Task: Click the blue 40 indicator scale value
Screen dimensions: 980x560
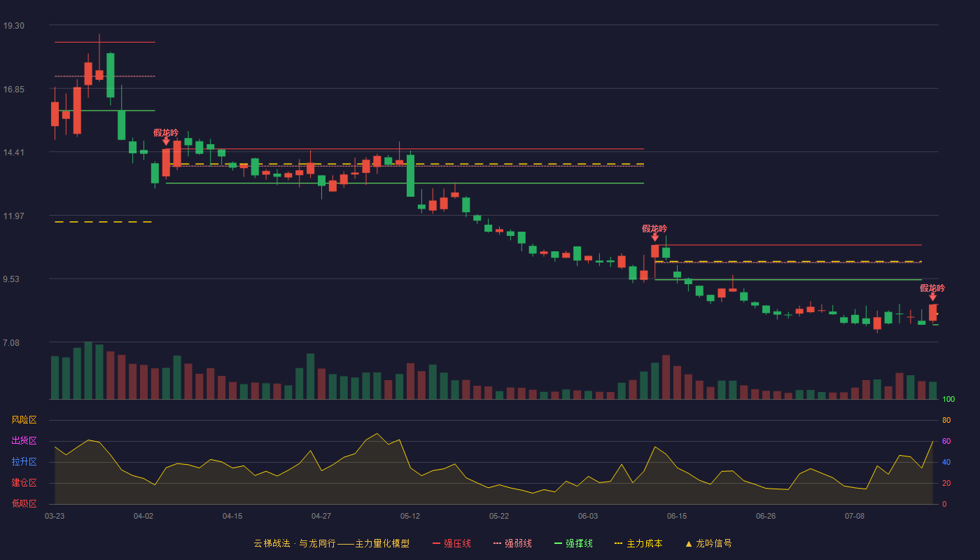Action: coord(946,462)
